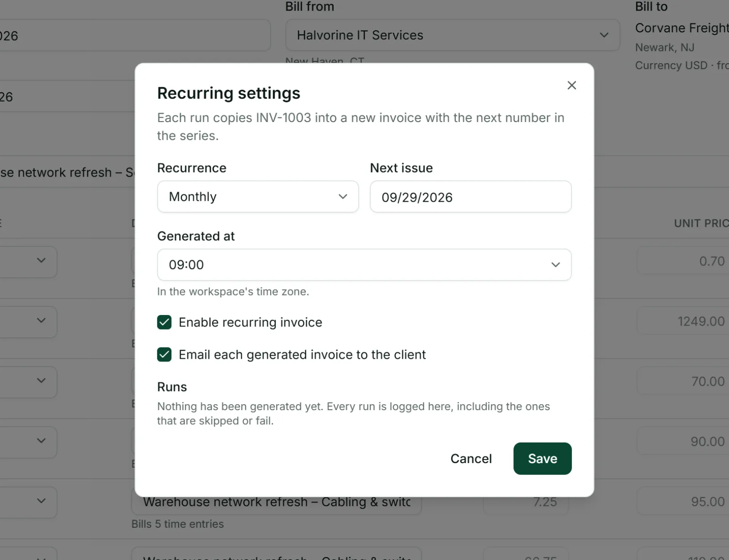Click the 1249.00 unit price field
Screen dimensions: 729x560
click(683, 321)
